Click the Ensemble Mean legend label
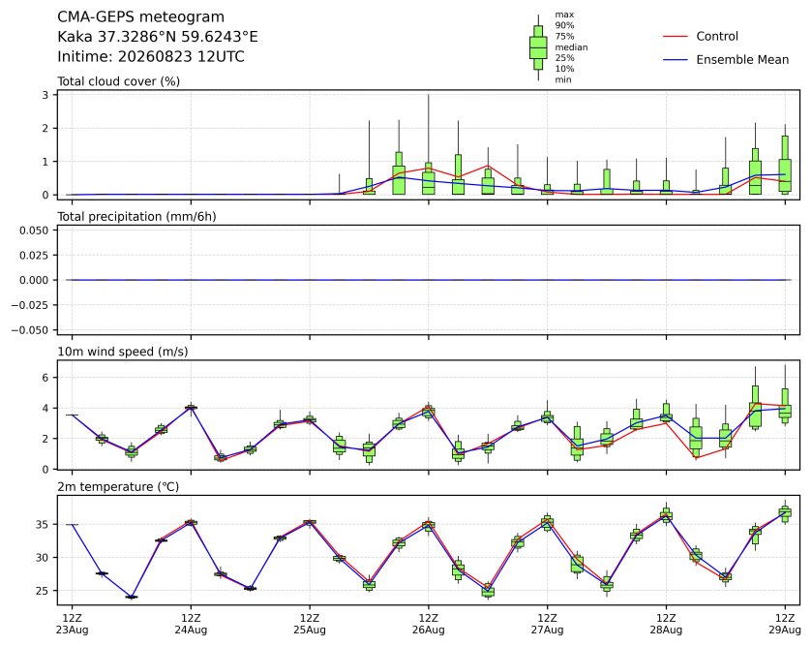 742,60
